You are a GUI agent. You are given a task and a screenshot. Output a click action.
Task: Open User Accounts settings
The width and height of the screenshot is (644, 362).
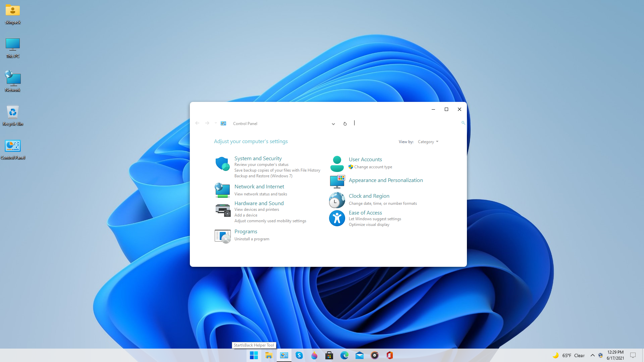365,159
